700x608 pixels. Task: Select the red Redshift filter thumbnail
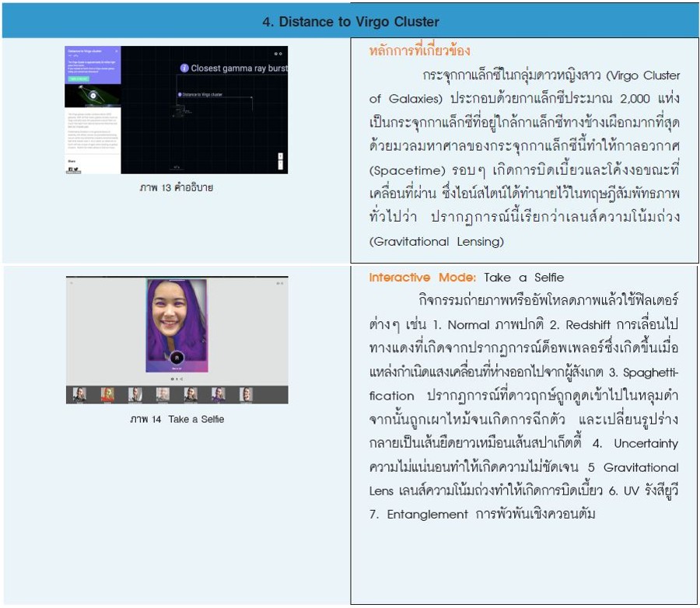click(107, 394)
